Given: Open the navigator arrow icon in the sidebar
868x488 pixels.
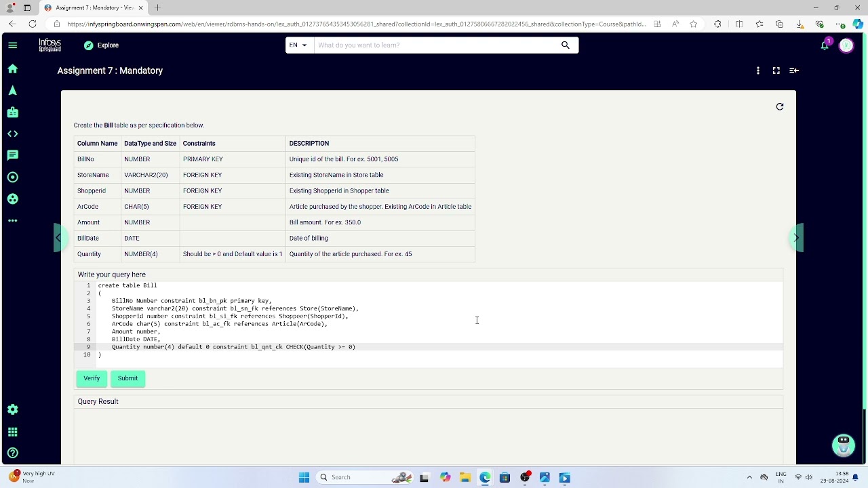Looking at the screenshot, I should 12,91.
